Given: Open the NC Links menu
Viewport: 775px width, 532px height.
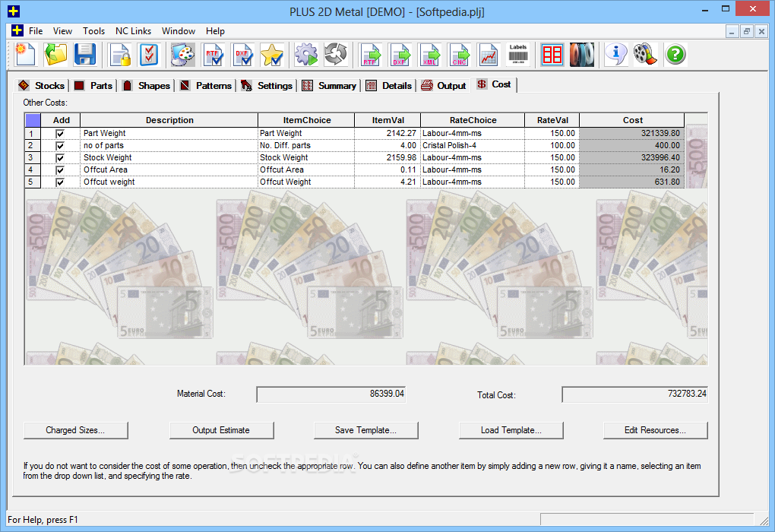Looking at the screenshot, I should (x=134, y=30).
